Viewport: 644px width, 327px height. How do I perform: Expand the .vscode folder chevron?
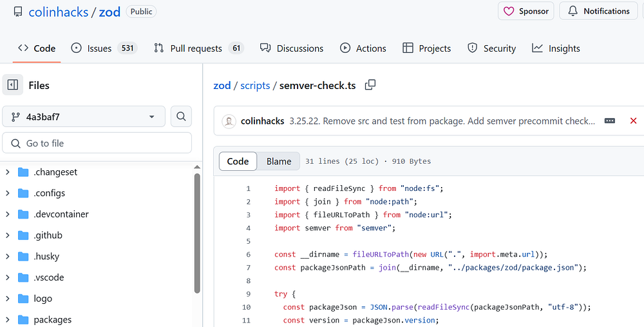pyautogui.click(x=7, y=277)
